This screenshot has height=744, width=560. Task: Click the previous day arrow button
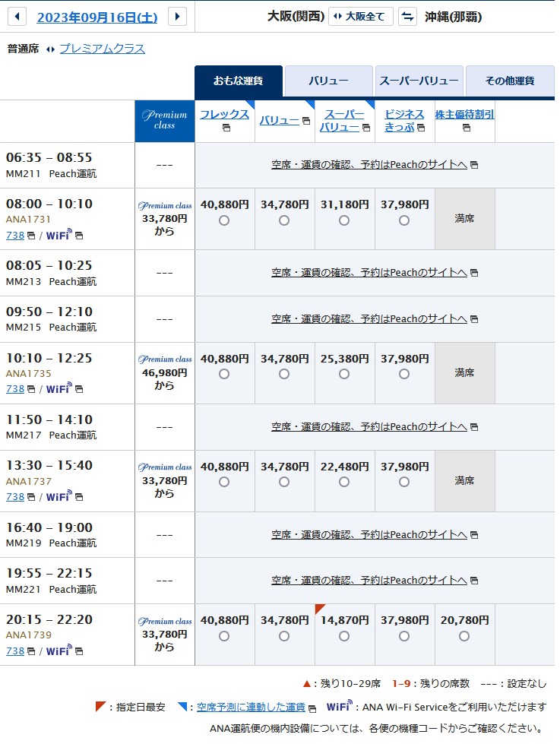[x=17, y=16]
